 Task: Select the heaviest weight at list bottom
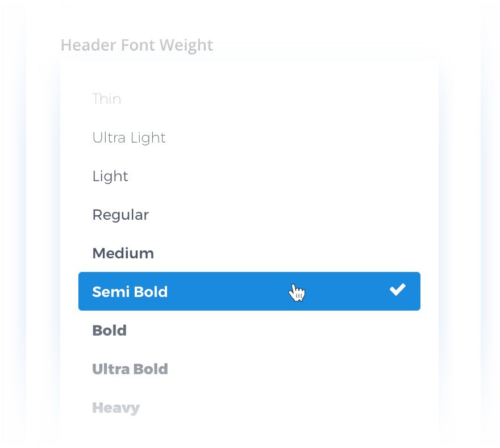(116, 408)
